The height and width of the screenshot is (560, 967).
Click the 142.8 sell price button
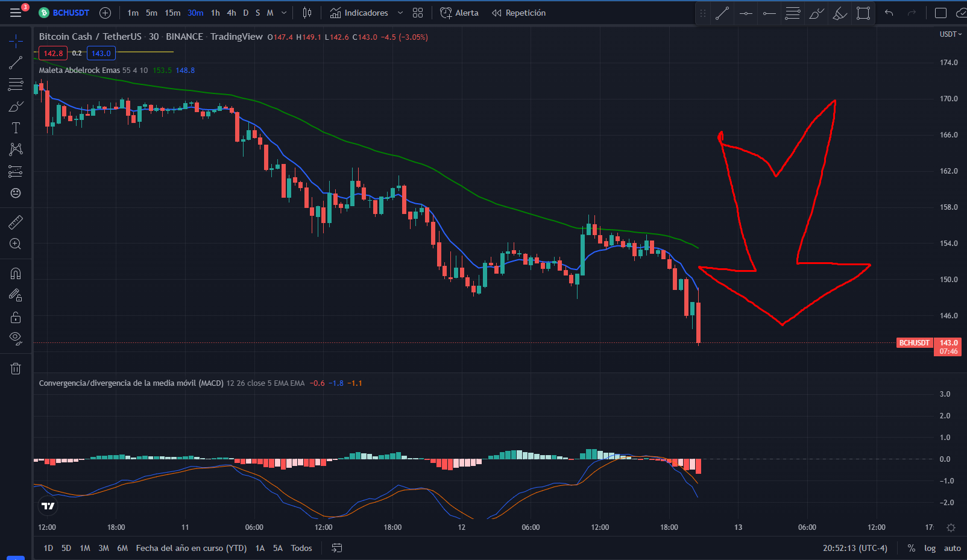coord(53,53)
